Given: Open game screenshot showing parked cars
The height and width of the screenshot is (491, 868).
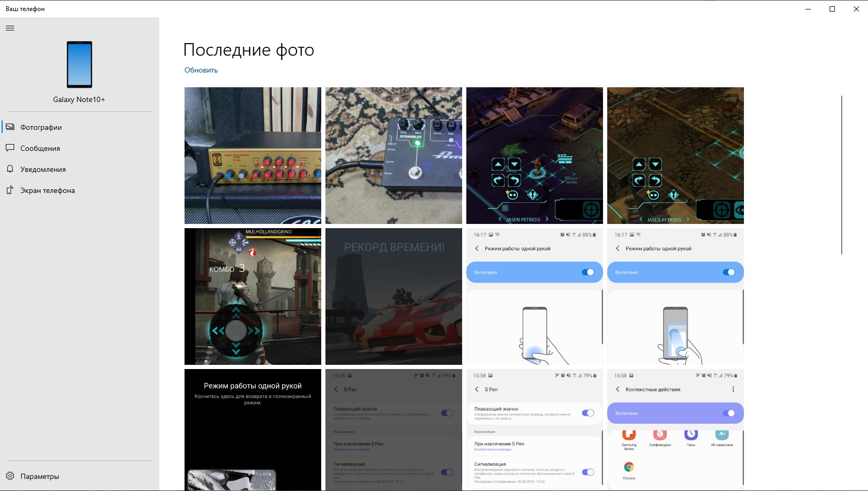Looking at the screenshot, I should coord(535,156).
